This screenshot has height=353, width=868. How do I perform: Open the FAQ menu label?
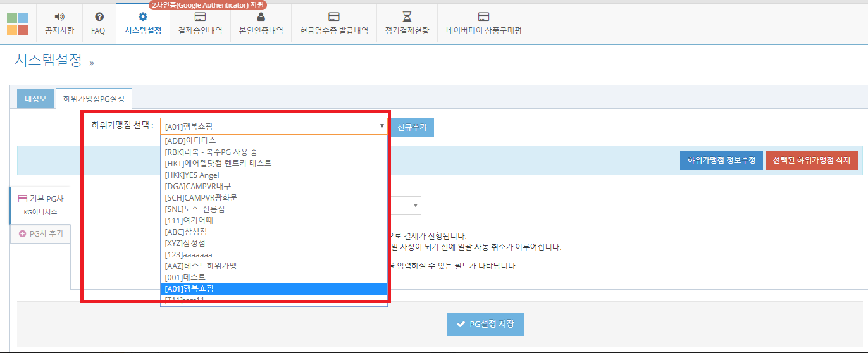[98, 30]
